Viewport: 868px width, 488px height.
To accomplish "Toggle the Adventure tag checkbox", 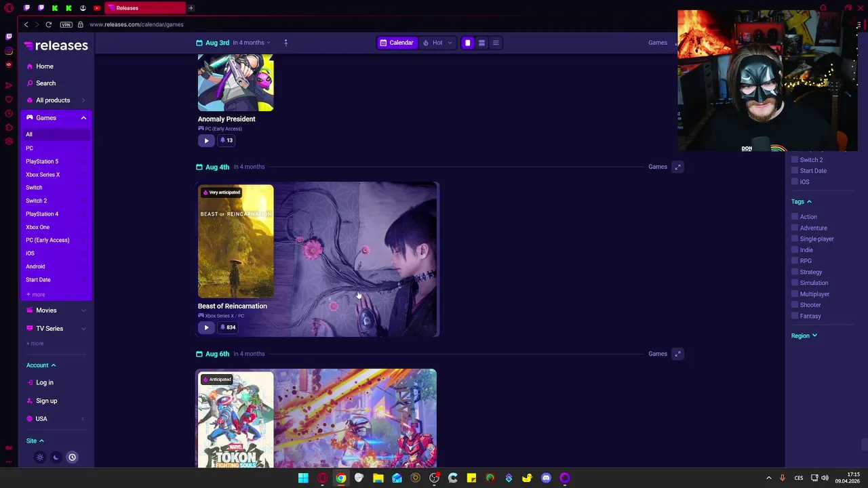I will pyautogui.click(x=795, y=228).
